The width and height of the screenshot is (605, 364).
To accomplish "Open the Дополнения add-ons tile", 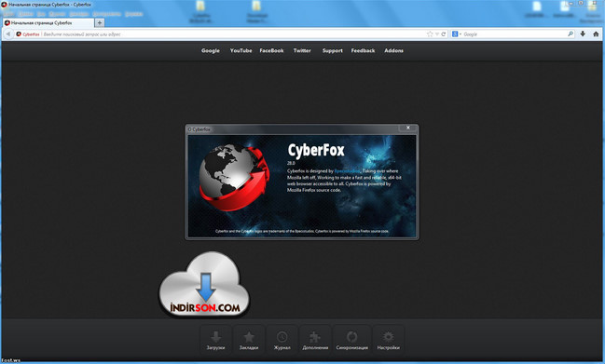I will click(x=315, y=340).
